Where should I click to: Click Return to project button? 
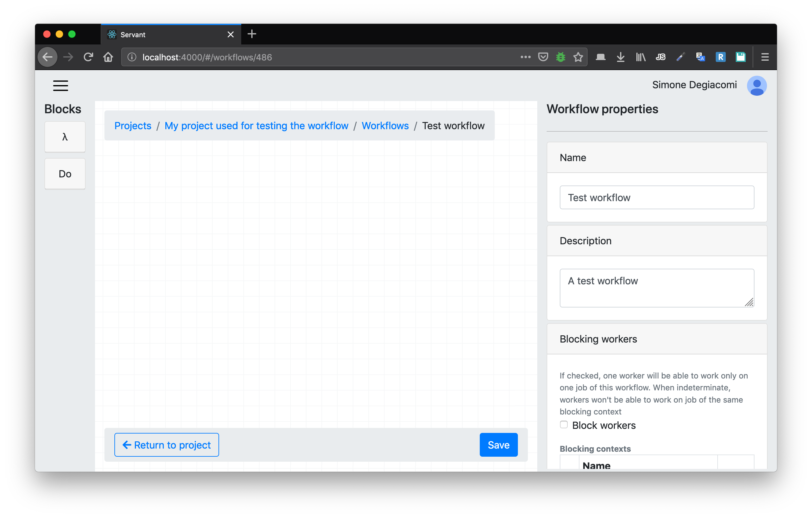pos(167,445)
